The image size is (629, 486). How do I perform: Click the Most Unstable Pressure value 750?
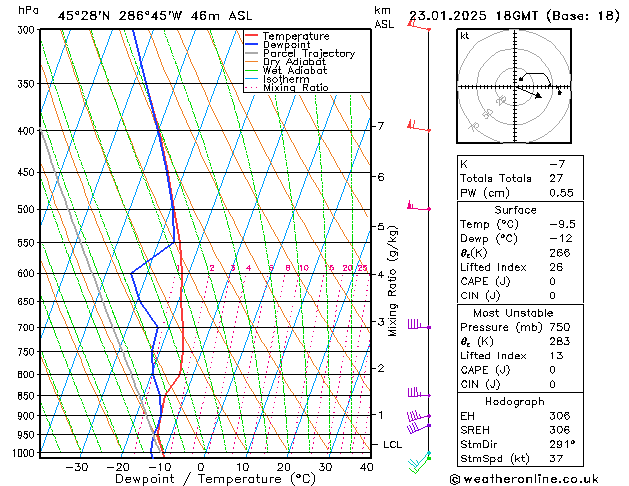[560, 327]
